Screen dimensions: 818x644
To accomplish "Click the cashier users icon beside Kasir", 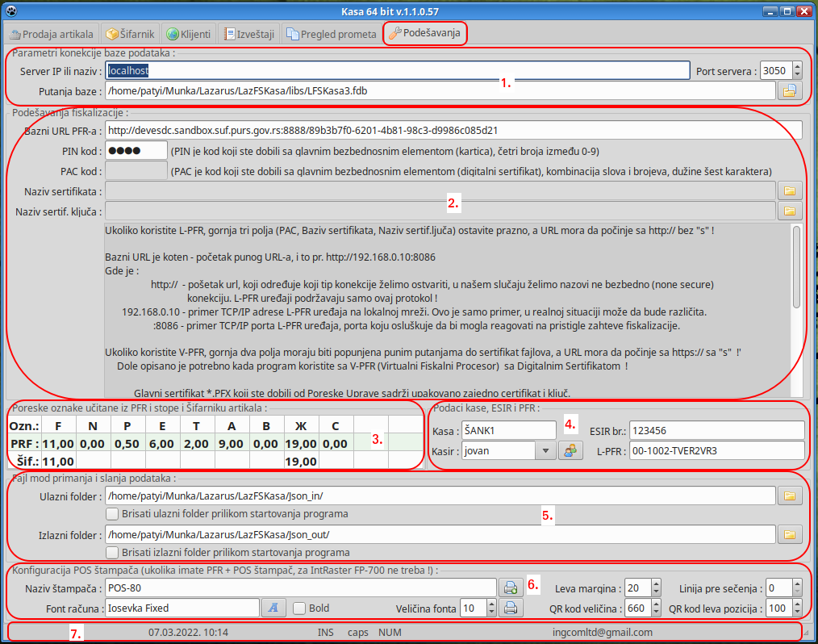I will 570,450.
